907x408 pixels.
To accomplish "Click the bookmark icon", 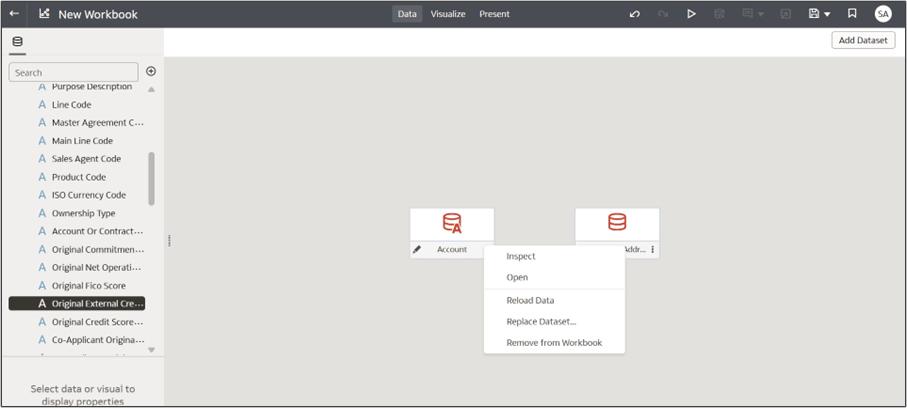I will click(x=852, y=14).
